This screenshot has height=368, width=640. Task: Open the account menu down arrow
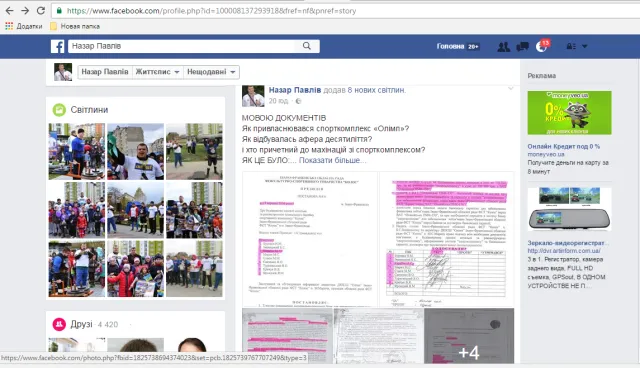click(584, 47)
